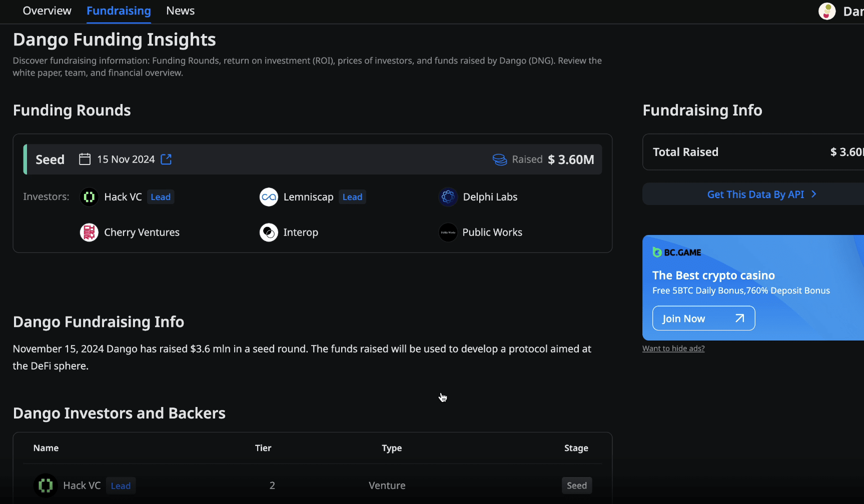
Task: Click the calendar icon beside 15 Nov 2024
Action: [85, 159]
